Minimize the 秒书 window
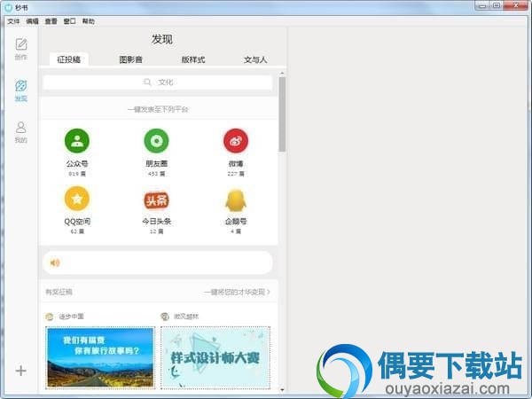This screenshot has height=399, width=532. pyautogui.click(x=483, y=5)
